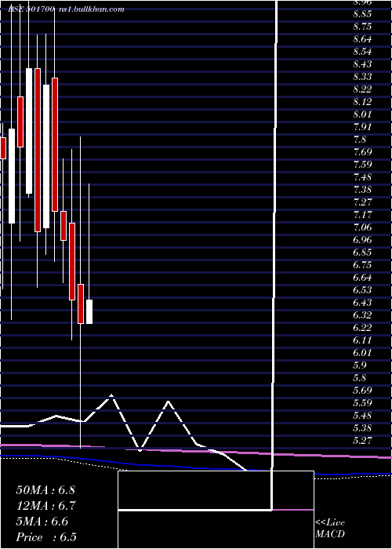Click the 12MA : 6.7 readout
This screenshot has height=549, width=392.
click(x=45, y=506)
